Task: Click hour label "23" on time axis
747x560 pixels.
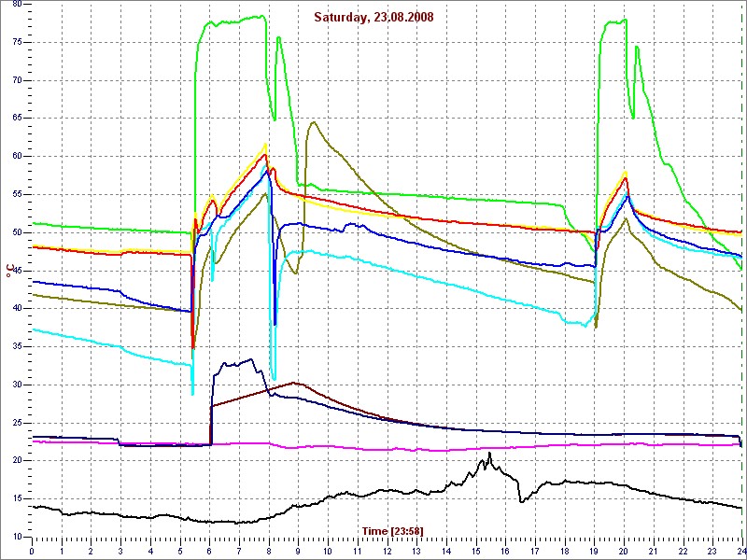Action: 712,550
